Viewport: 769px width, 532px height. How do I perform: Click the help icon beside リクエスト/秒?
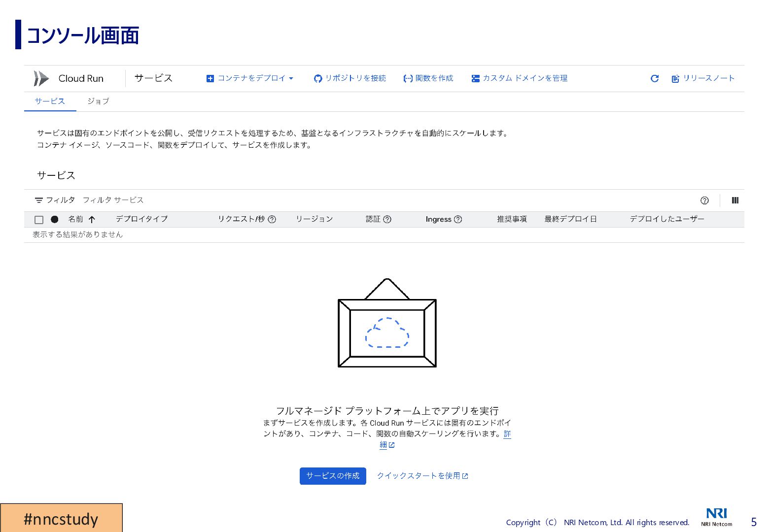tap(272, 219)
